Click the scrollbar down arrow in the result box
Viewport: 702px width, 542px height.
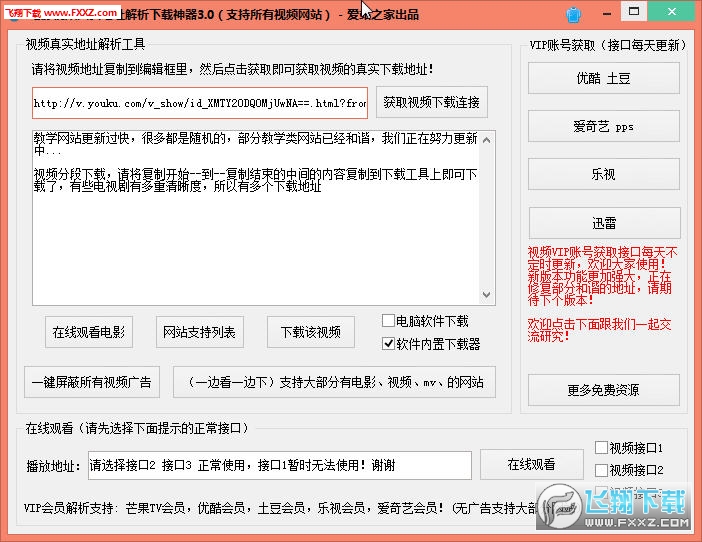(x=487, y=295)
